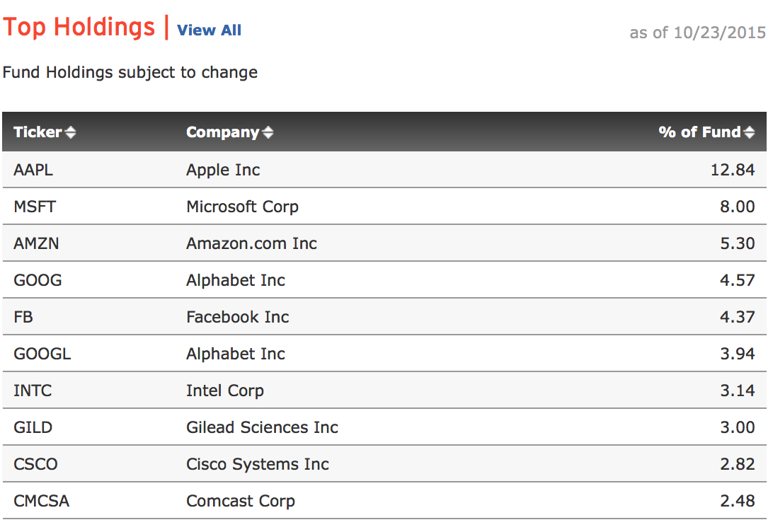Click the as of 10/23/2015 date text

(x=697, y=33)
